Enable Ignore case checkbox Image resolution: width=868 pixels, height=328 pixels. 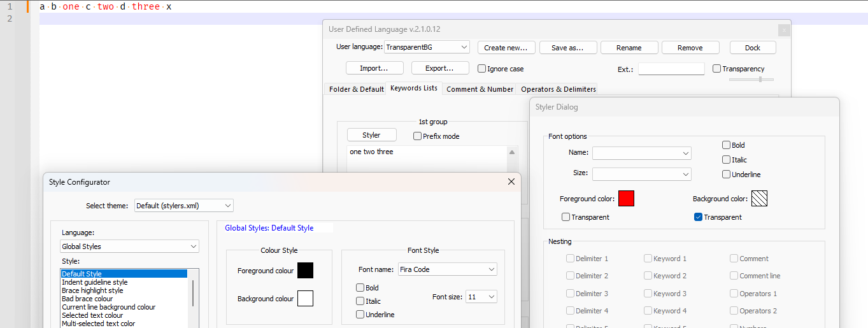pyautogui.click(x=482, y=69)
